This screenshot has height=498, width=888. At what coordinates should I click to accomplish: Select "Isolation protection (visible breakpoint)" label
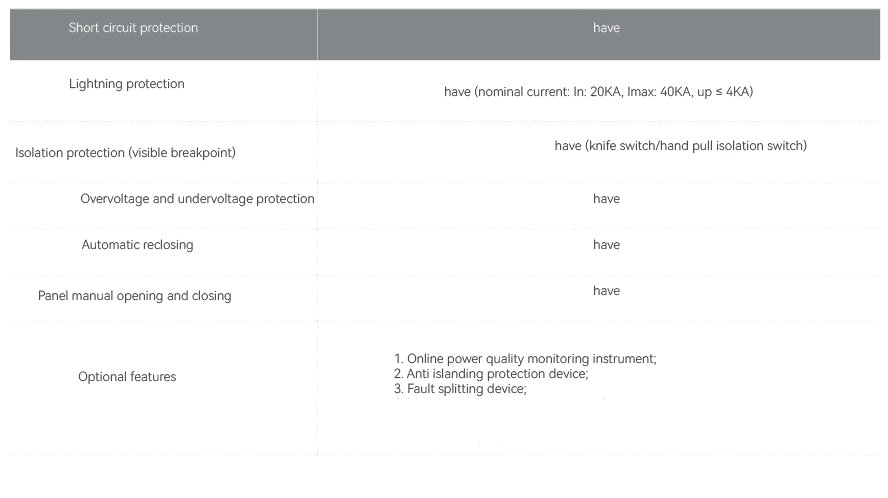coord(125,153)
